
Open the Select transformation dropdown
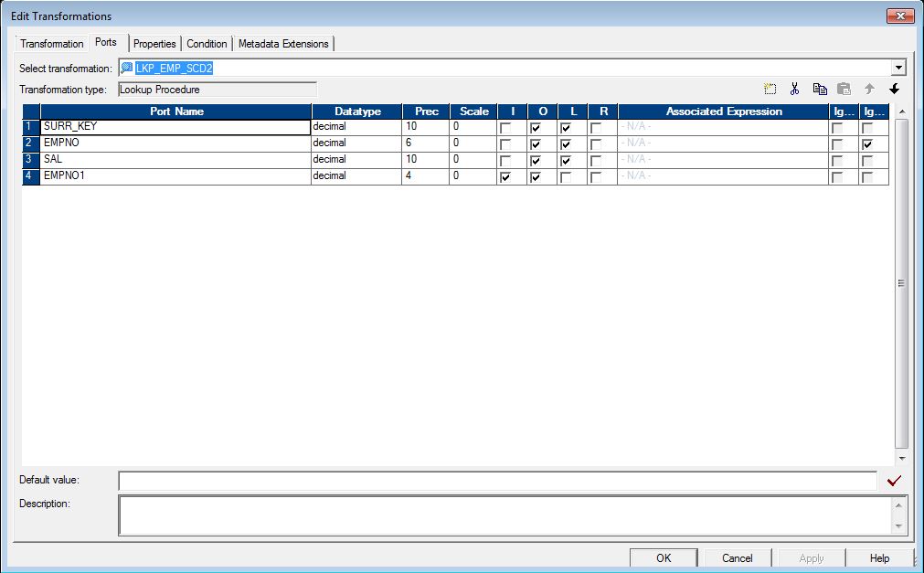pyautogui.click(x=898, y=67)
